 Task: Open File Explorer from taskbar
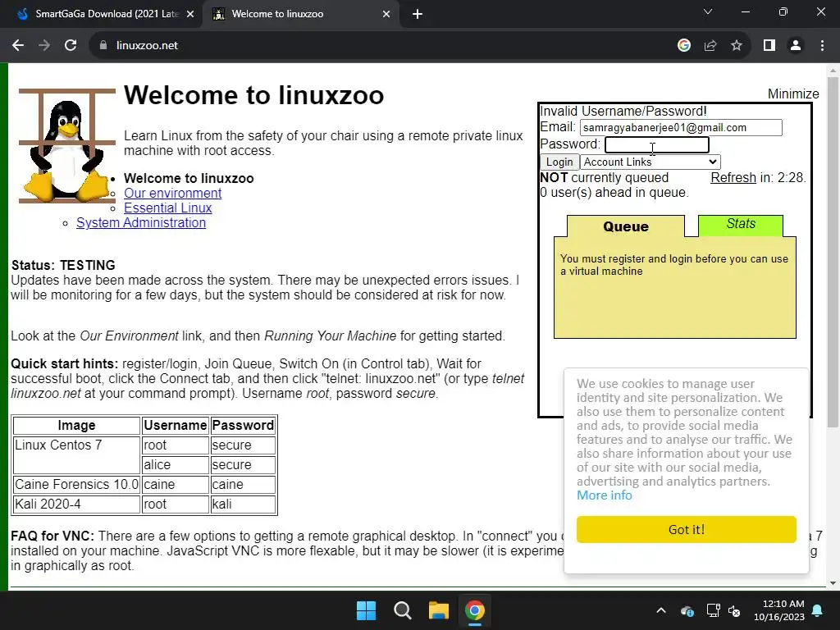click(438, 610)
